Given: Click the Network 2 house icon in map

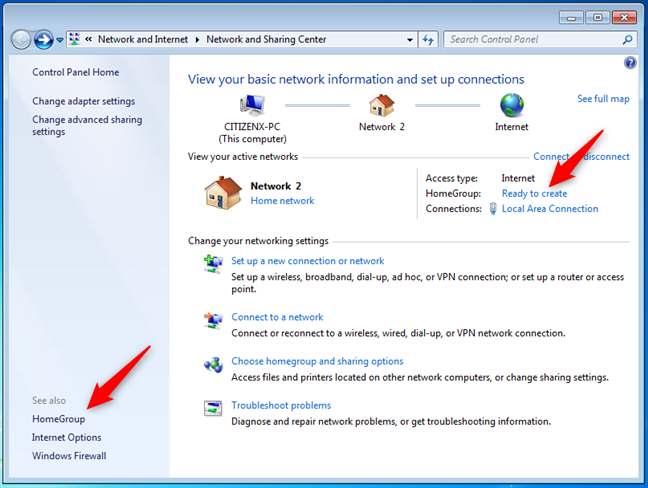Looking at the screenshot, I should pyautogui.click(x=381, y=105).
